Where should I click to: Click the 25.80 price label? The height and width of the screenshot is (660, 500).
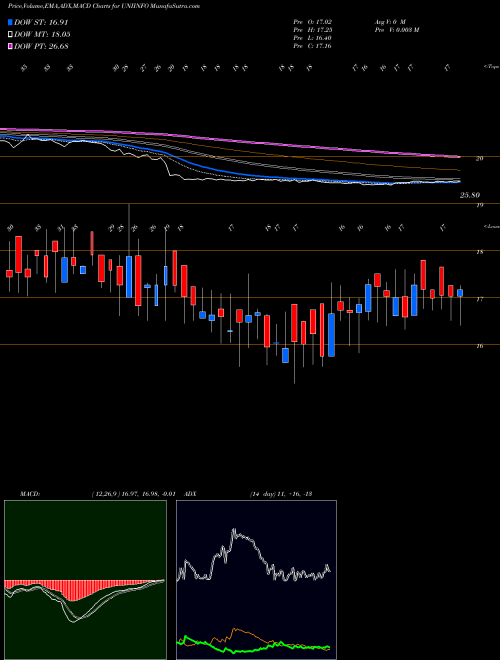pos(470,195)
